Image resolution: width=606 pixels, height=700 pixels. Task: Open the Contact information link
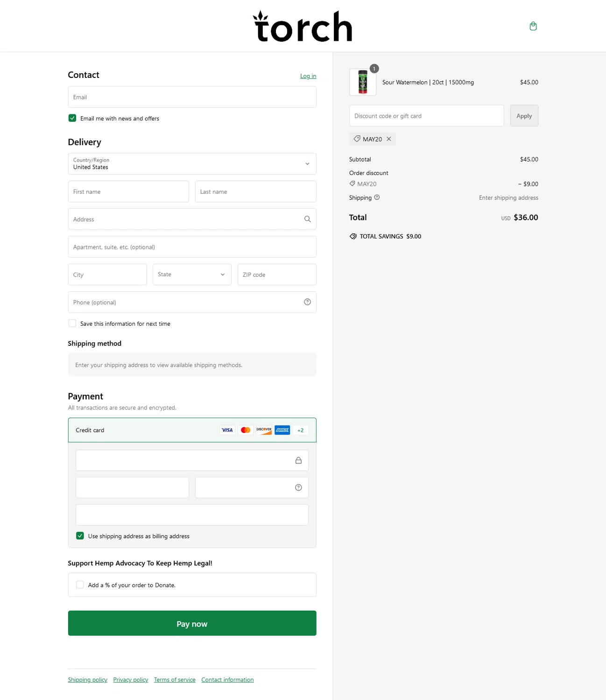[227, 680]
